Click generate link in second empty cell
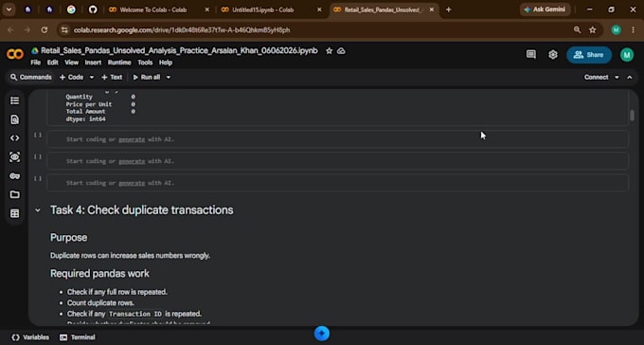 coord(132,161)
